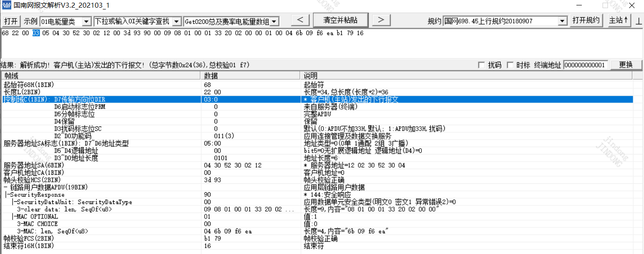The width and height of the screenshot is (644, 254).
Task: Click the parse result status line
Action: pos(125,65)
